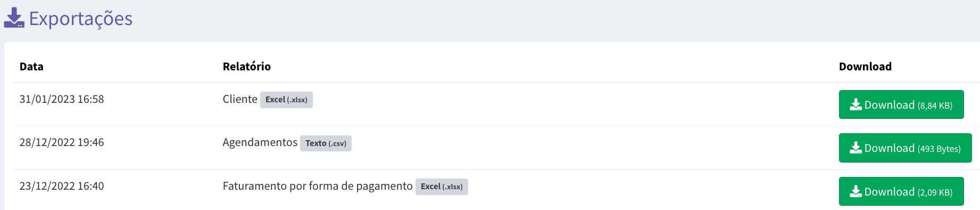Click download icon in Agendamentos row button
The width and height of the screenshot is (980, 210).
coord(856,148)
